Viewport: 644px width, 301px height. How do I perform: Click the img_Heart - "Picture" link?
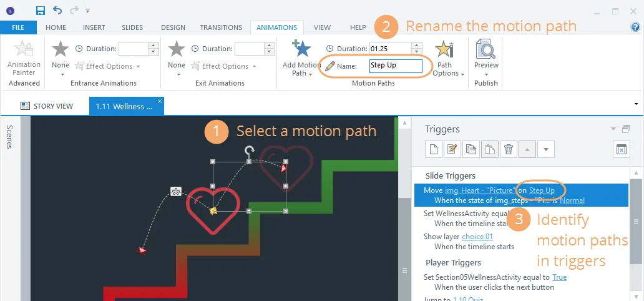click(481, 190)
